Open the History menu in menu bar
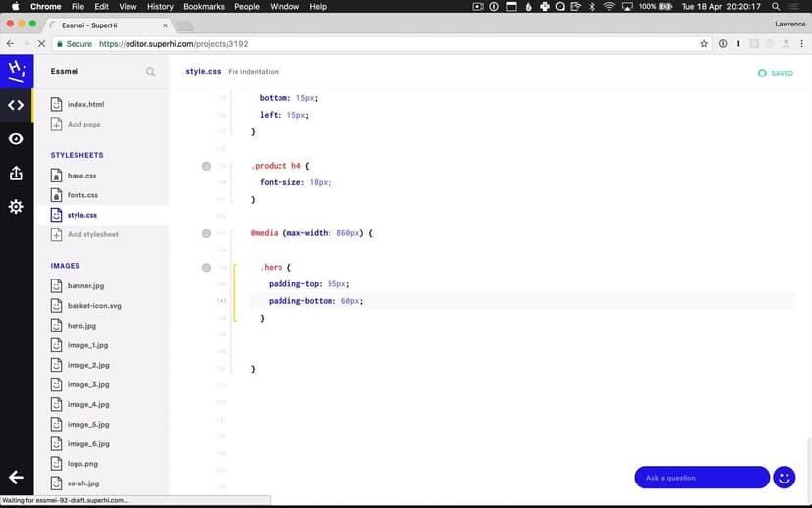812x508 pixels. coord(160,7)
